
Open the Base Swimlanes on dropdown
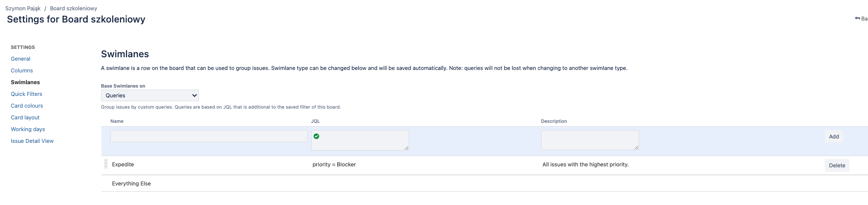tap(150, 95)
